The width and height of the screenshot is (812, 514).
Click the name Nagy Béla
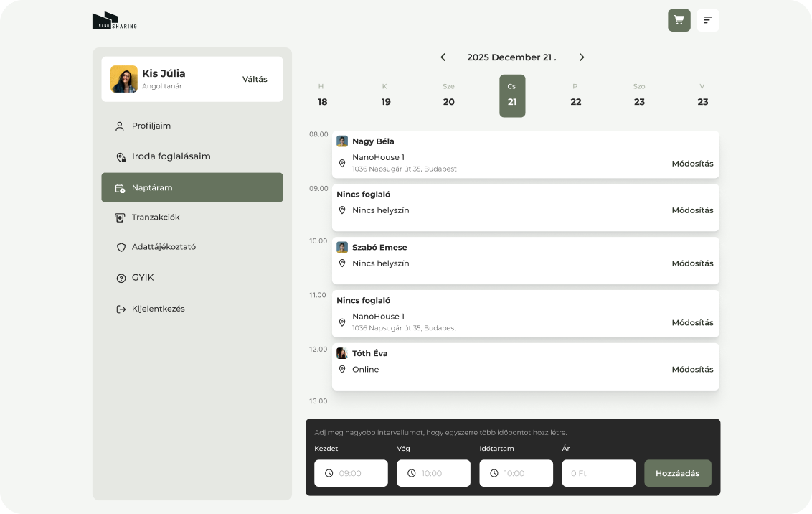click(373, 141)
